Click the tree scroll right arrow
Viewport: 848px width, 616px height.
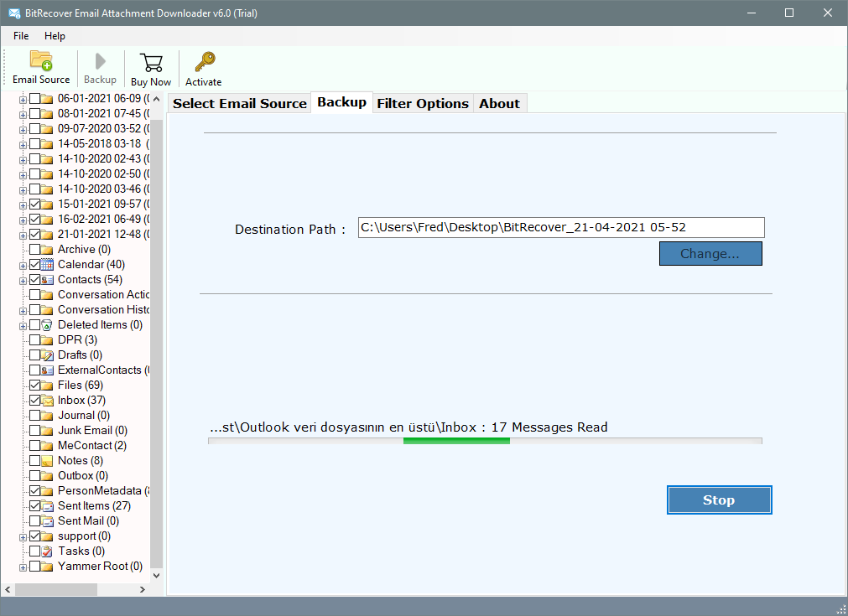[143, 589]
